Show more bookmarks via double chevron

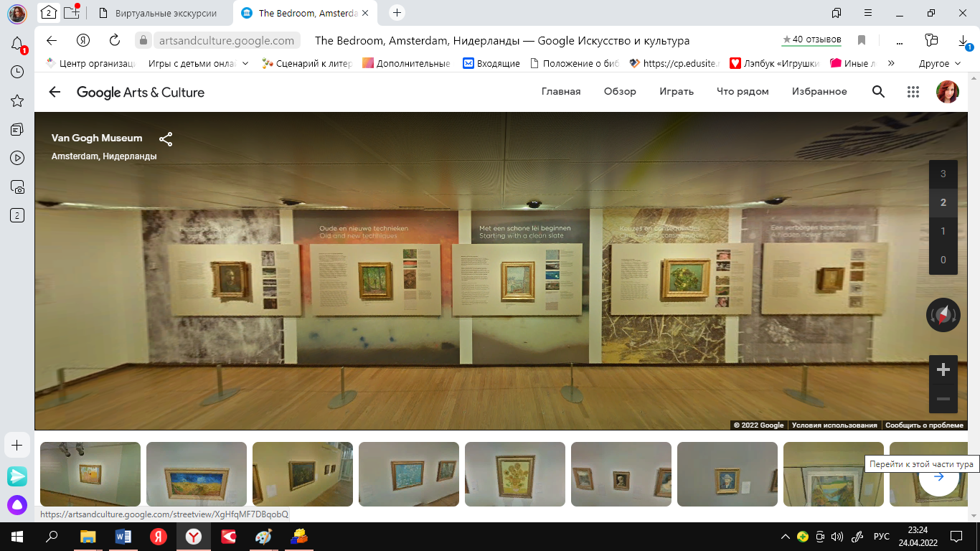tap(891, 63)
